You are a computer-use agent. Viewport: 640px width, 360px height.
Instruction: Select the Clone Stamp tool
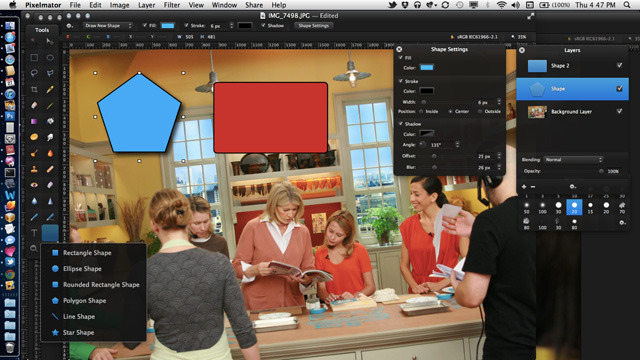click(34, 169)
